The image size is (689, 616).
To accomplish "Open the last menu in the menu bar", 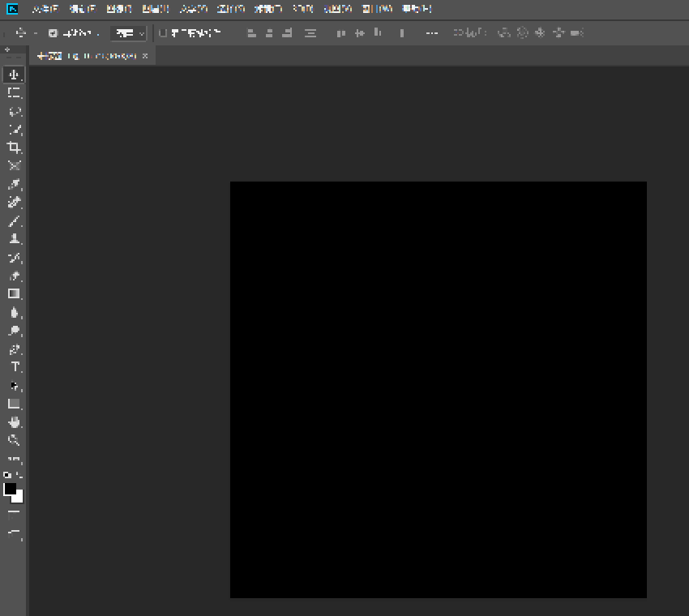I will [x=417, y=10].
